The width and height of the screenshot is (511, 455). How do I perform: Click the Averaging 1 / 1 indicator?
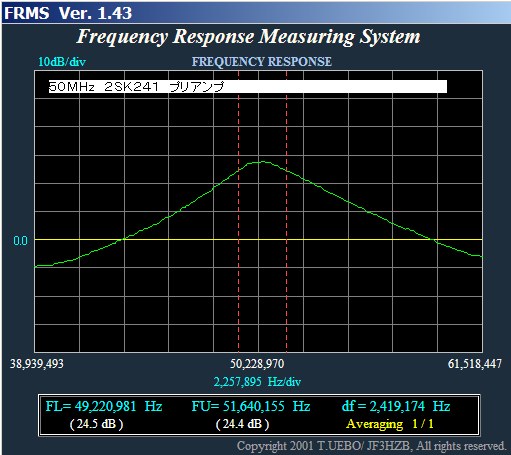[390, 424]
